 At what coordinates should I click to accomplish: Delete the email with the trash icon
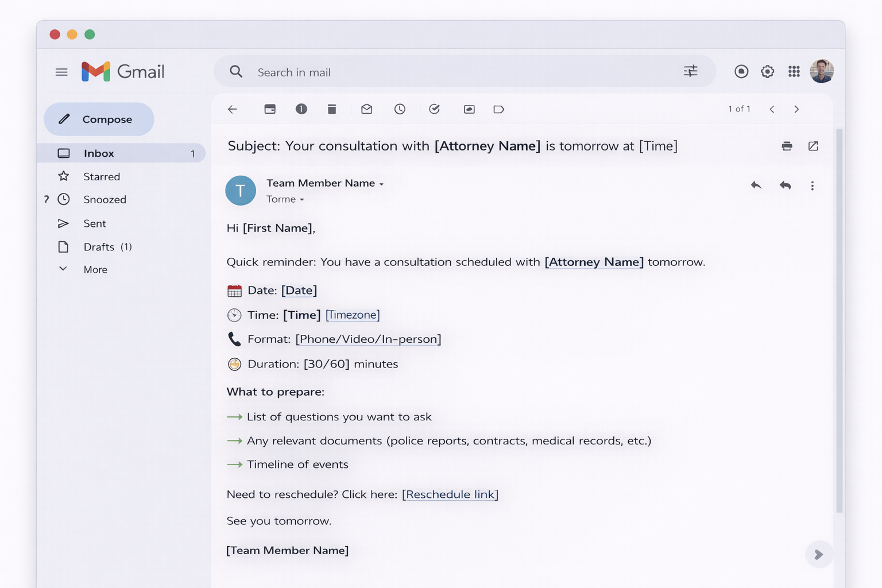click(x=332, y=109)
